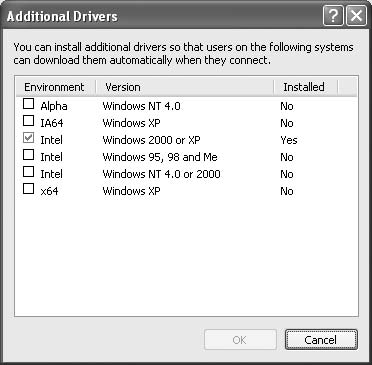
Task: Click 'No' in the x64 row
Action: 287,191
